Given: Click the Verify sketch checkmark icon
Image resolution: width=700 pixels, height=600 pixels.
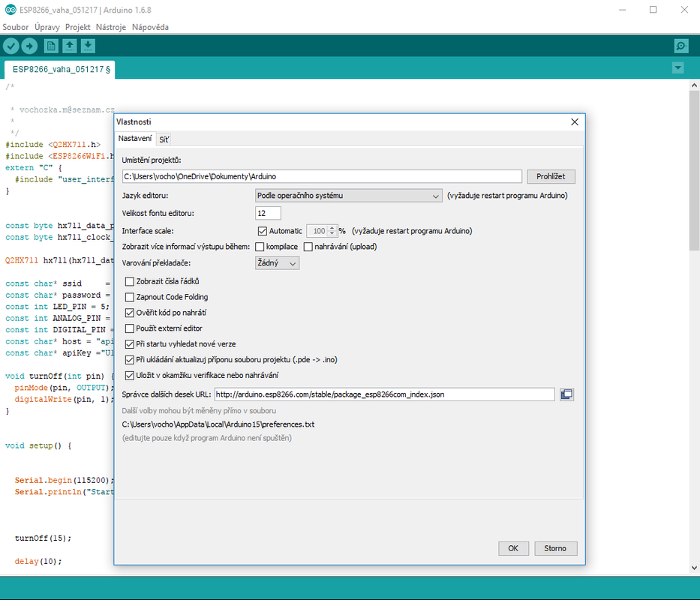Looking at the screenshot, I should pyautogui.click(x=11, y=46).
